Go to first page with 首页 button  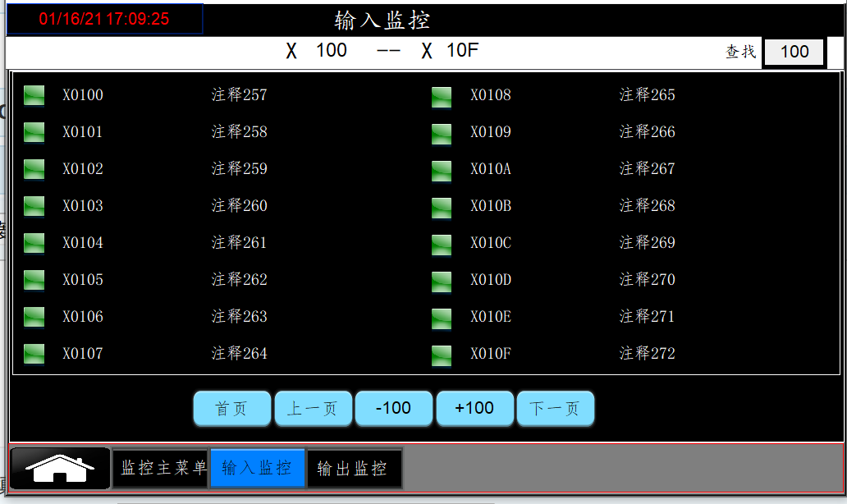coord(231,409)
